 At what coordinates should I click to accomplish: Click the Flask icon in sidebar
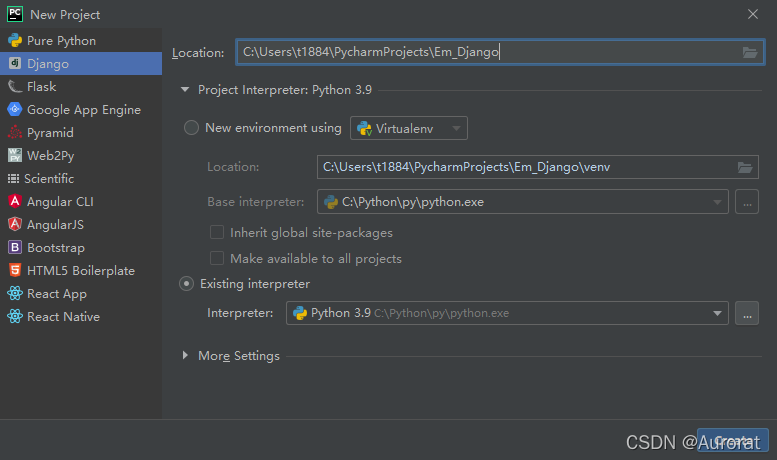point(15,87)
